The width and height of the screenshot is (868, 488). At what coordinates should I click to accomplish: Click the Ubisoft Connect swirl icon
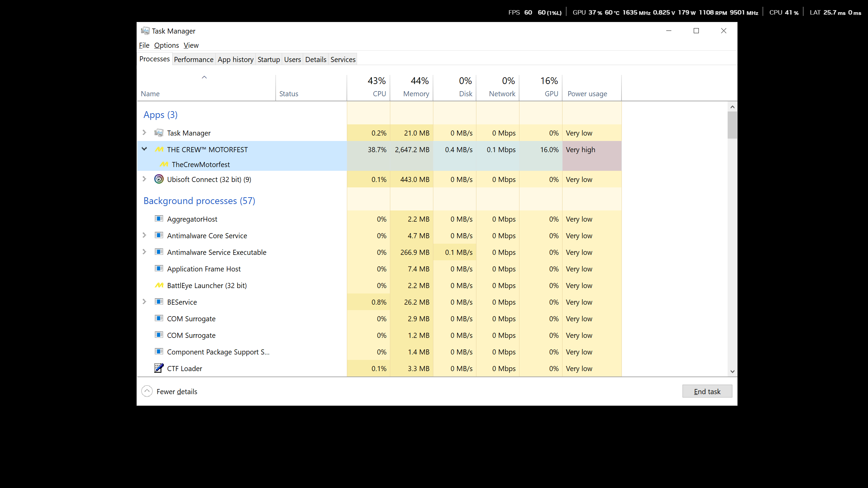(159, 179)
